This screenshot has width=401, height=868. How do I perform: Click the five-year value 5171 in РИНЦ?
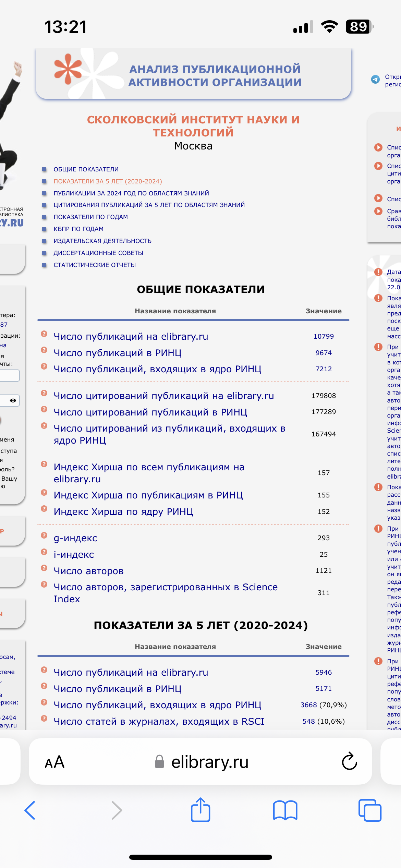click(324, 688)
